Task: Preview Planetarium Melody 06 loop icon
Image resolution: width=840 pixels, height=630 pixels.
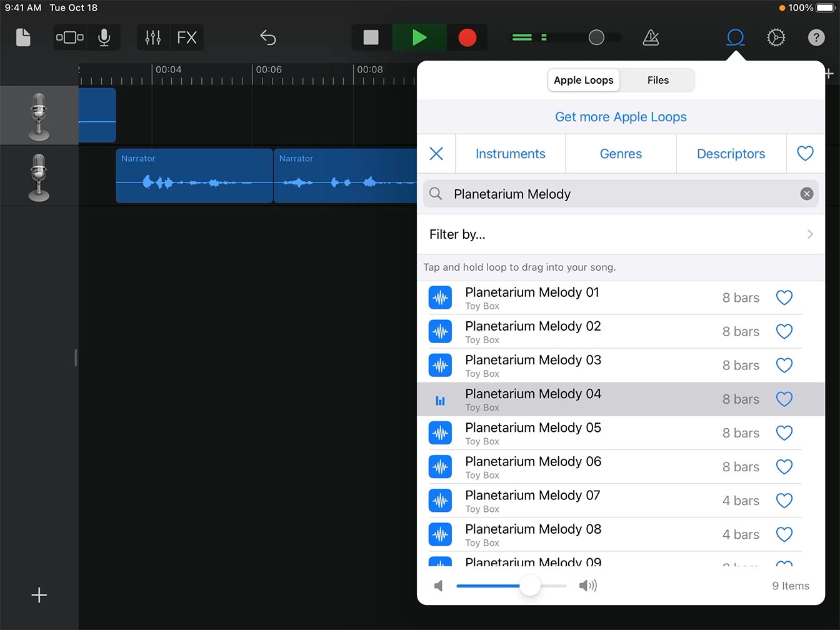Action: [440, 466]
